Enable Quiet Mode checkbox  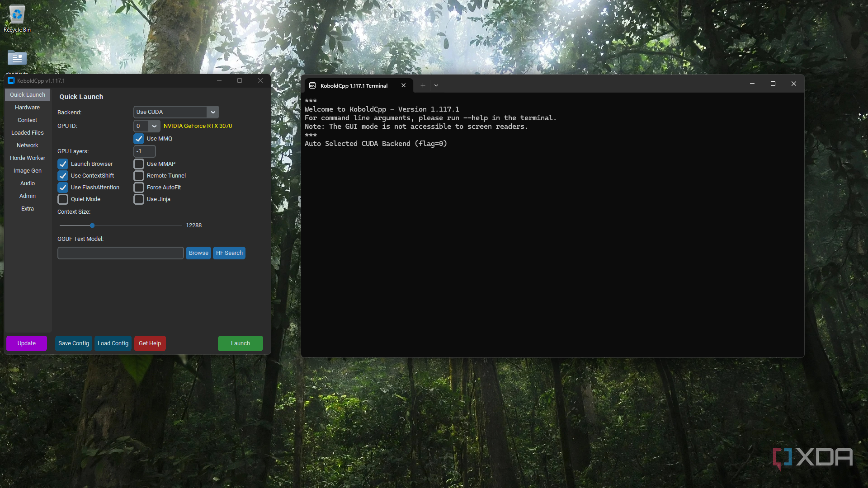(x=63, y=199)
